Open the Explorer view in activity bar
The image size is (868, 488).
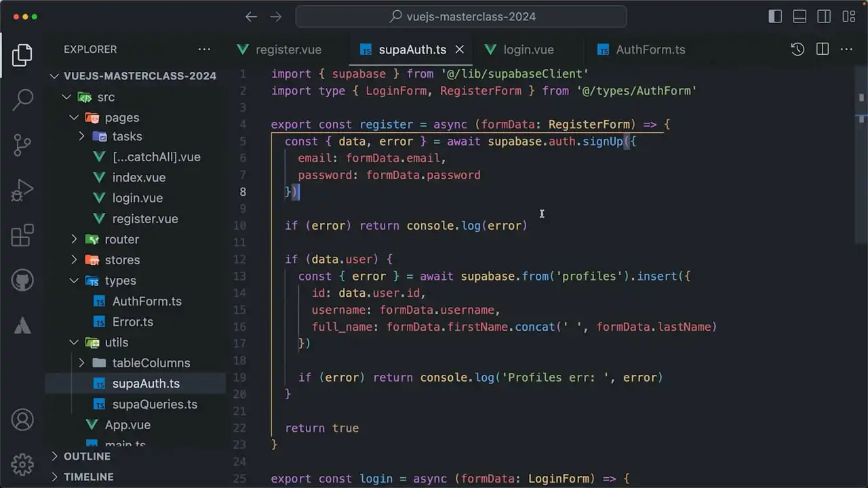(x=22, y=55)
